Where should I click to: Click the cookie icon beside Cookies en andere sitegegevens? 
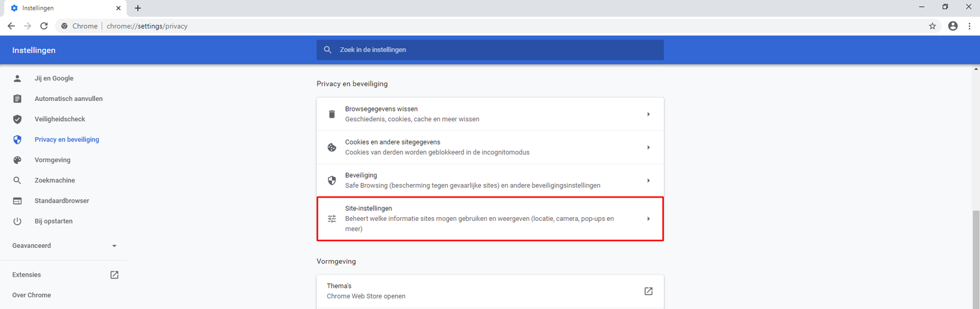pos(332,147)
